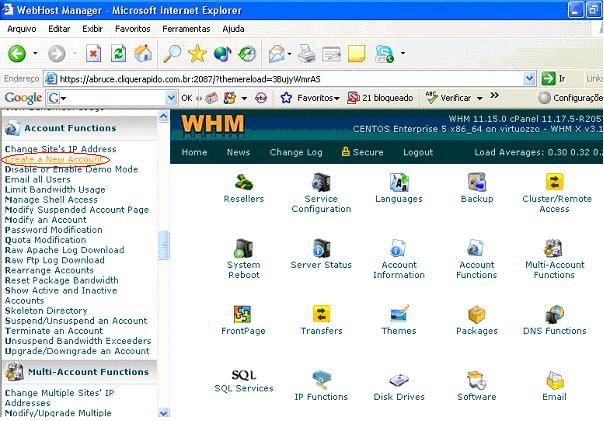The image size is (604, 421).
Task: Open the FrontPage icon
Action: point(243,315)
